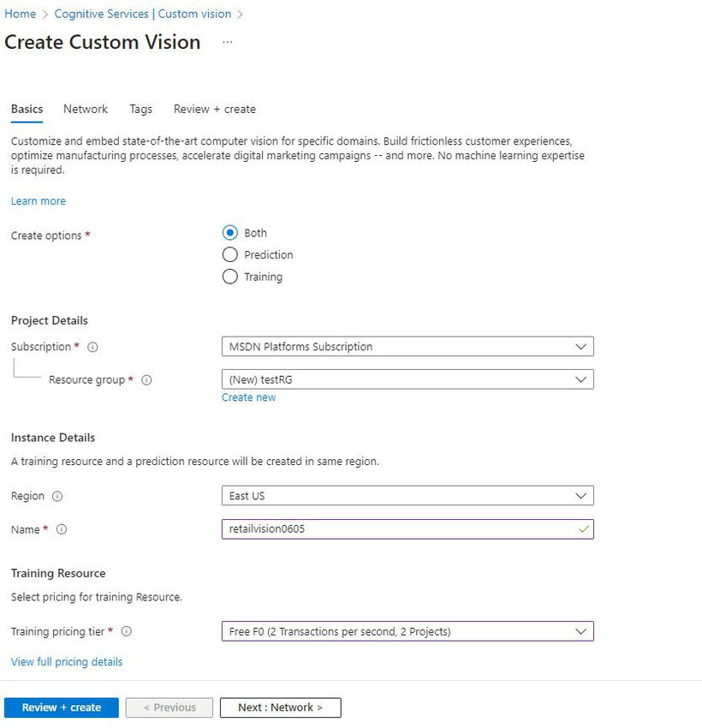Click the Review + create button
This screenshot has width=702, height=728.
click(x=61, y=707)
